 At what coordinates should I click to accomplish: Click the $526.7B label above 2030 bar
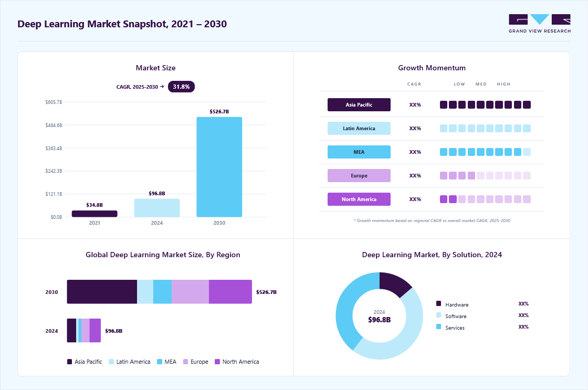tap(219, 111)
